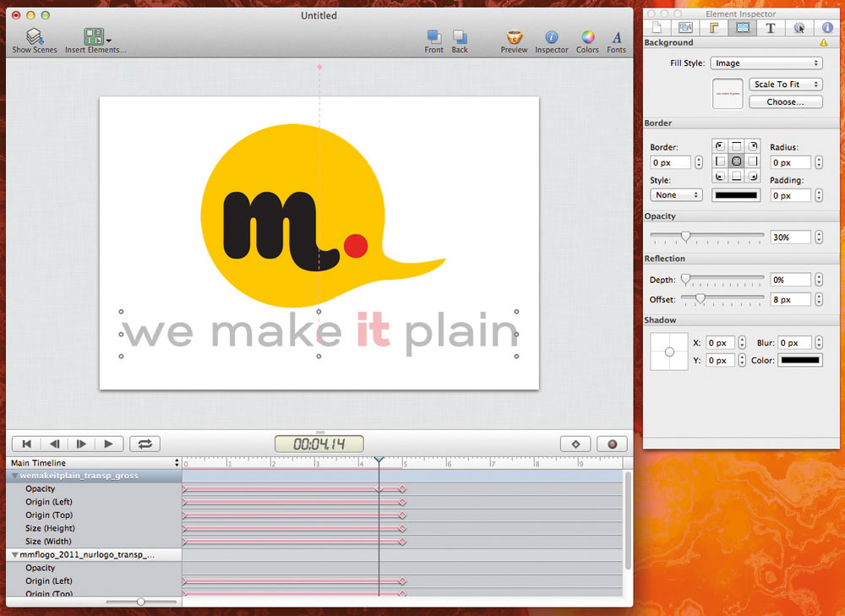Screen dimensions: 845x616
Task: Click the Shadow Blur stepper
Action: 819,342
